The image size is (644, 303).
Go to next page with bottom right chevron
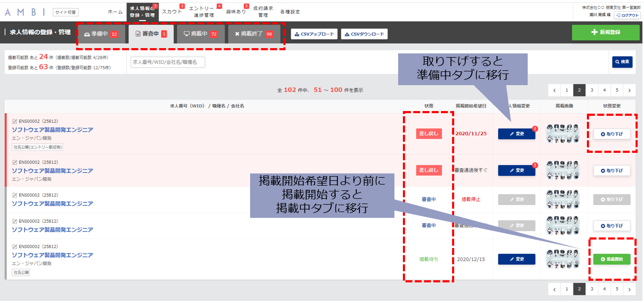(x=629, y=289)
